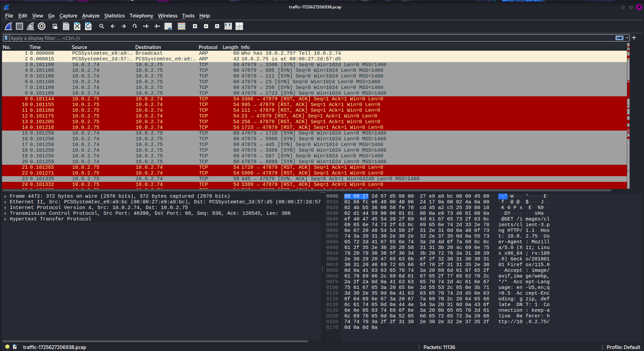Viewport: 644px width, 351px height.
Task: Click Profile: Default in status bar
Action: [x=623, y=347]
